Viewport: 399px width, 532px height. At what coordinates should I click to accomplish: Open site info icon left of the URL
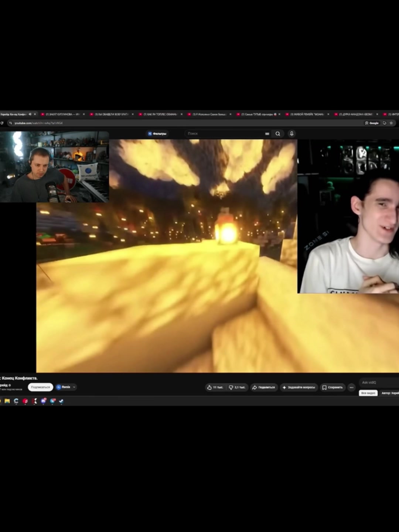(x=11, y=123)
